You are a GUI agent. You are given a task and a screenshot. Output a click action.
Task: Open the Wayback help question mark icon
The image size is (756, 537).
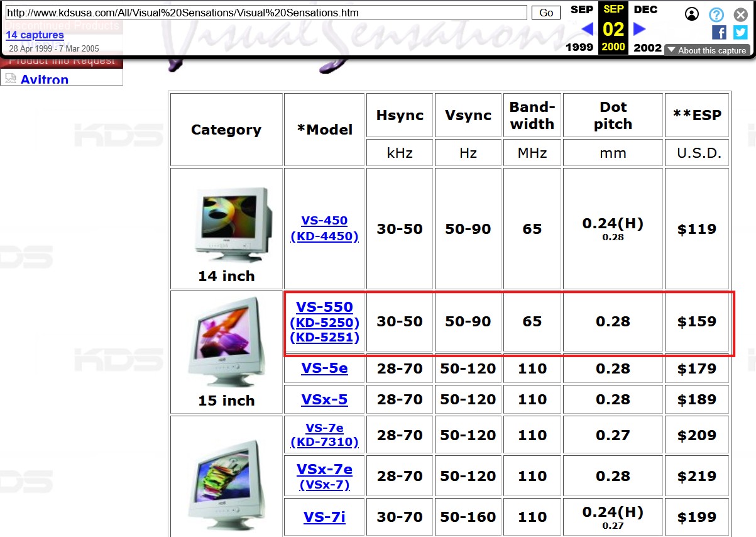716,14
